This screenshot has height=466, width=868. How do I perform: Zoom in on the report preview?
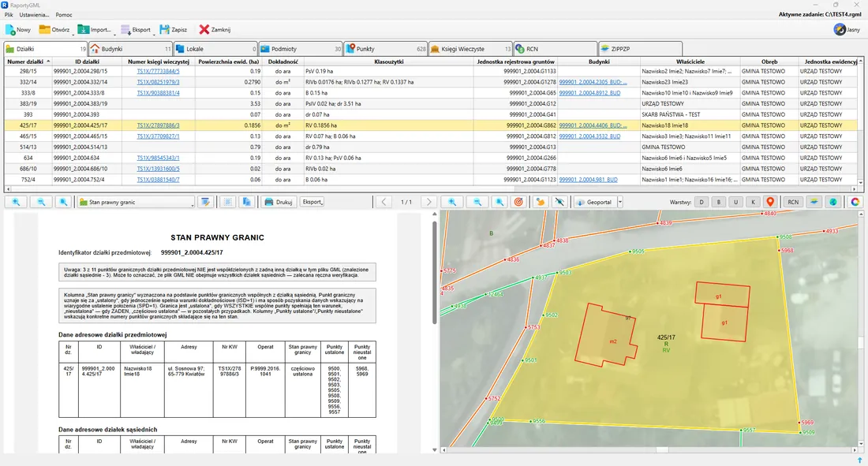pyautogui.click(x=16, y=202)
